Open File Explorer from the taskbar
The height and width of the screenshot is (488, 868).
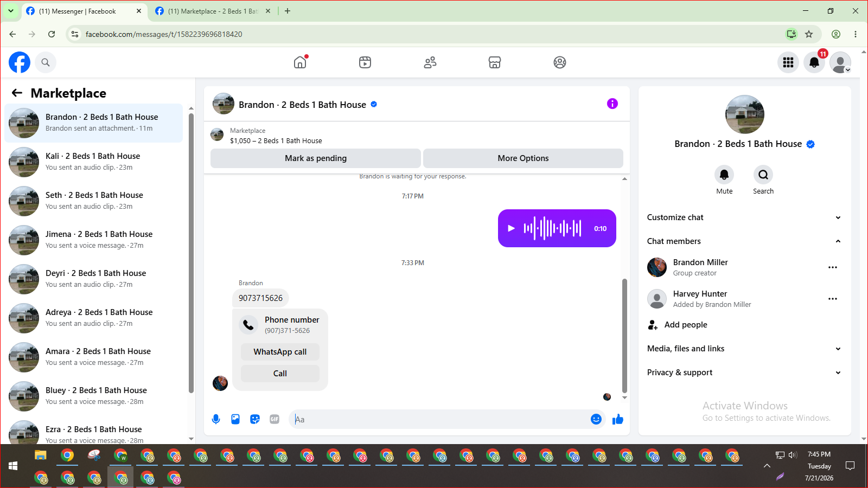(41, 455)
